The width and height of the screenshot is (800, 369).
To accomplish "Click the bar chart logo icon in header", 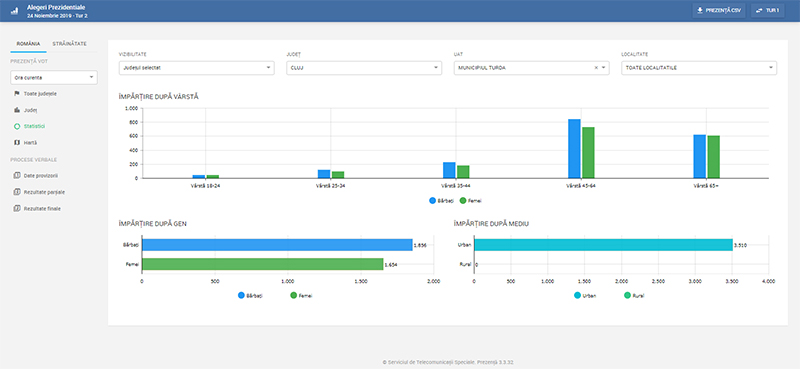I will pos(14,11).
